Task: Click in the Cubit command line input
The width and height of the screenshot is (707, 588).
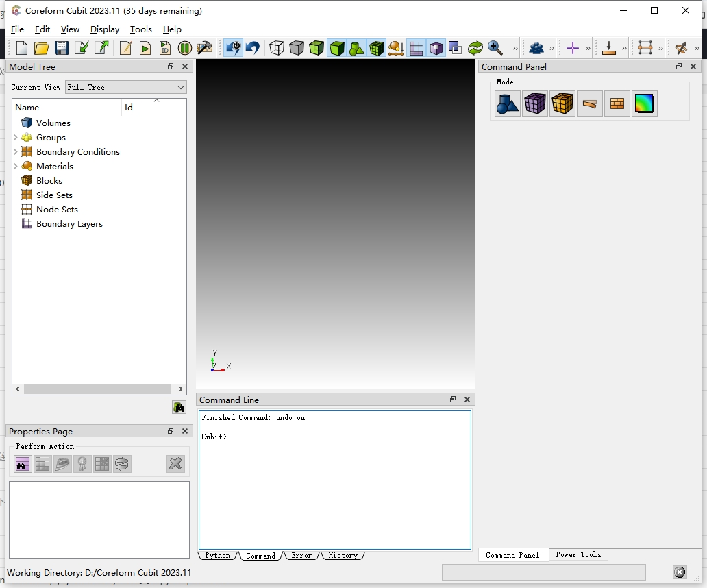Action: coord(334,480)
